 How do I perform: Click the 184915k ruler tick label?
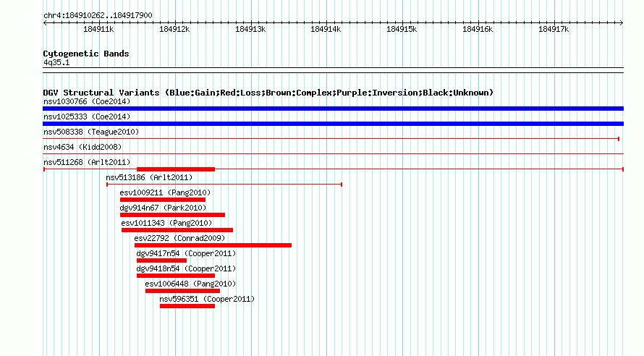(x=402, y=29)
